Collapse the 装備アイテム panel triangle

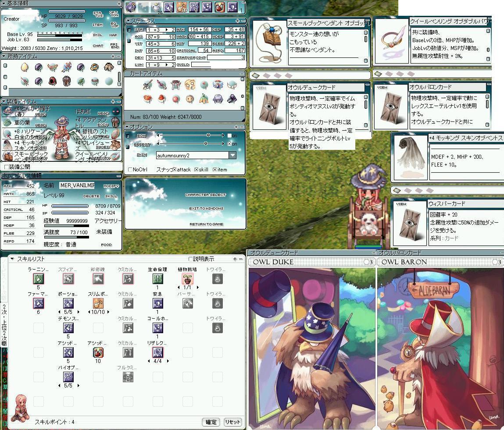(x=4, y=102)
